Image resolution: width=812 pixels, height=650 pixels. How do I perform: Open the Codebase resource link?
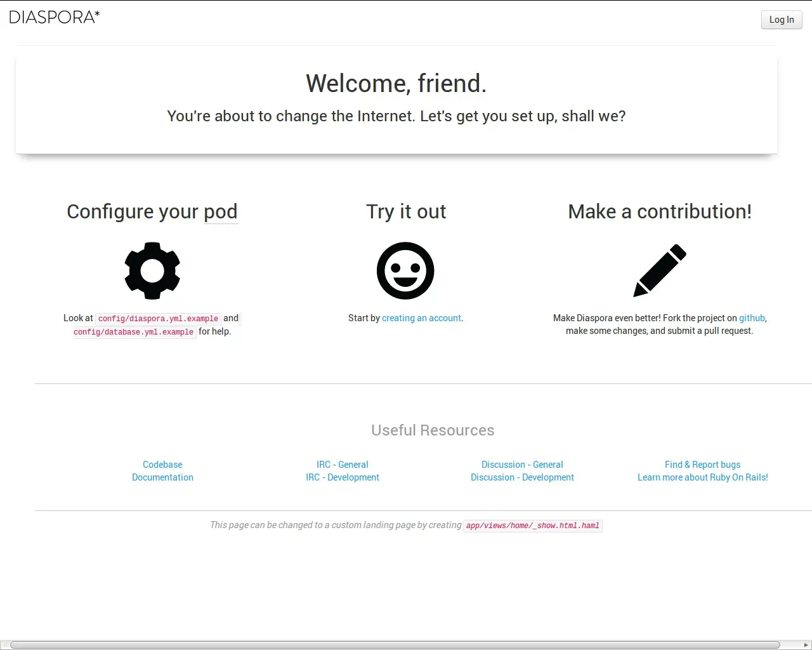coord(162,465)
